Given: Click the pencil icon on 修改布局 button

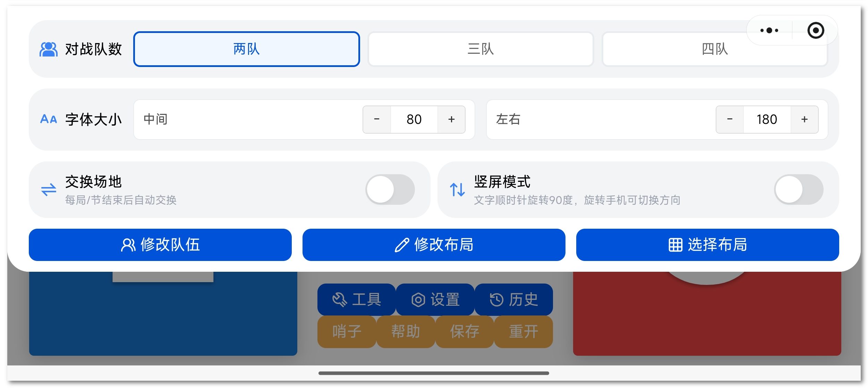Looking at the screenshot, I should [402, 245].
